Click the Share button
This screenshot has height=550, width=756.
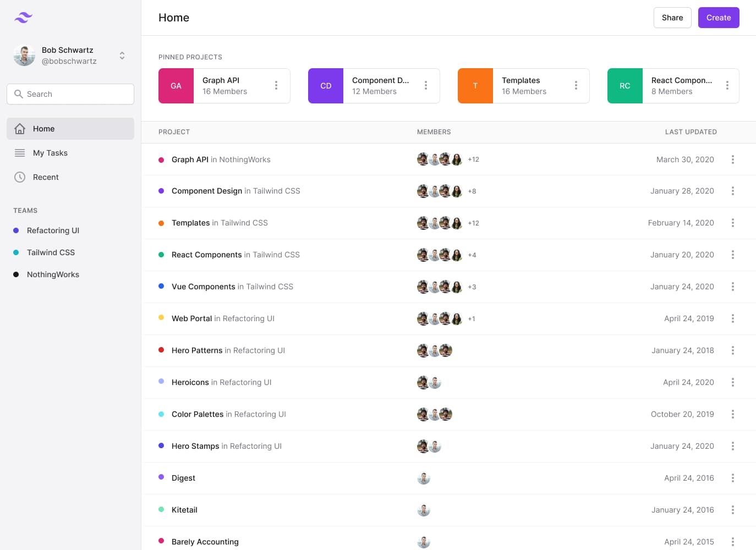[672, 17]
